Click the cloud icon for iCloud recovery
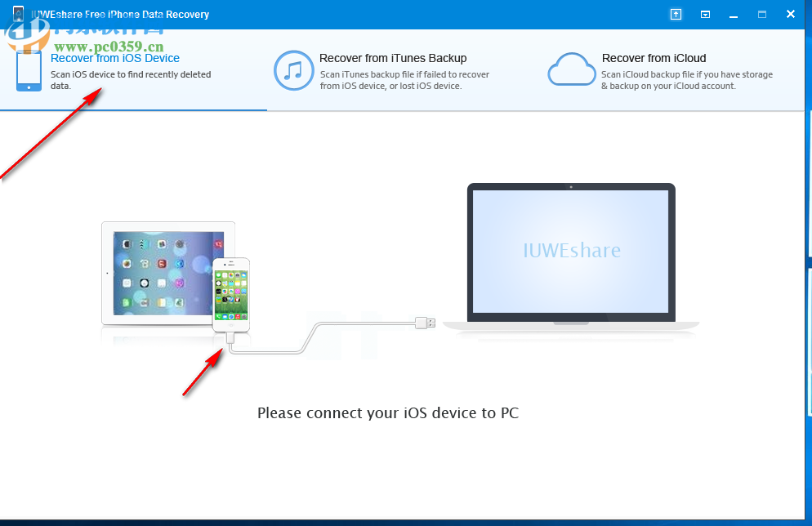Viewport: 812px width, 526px height. 571,70
